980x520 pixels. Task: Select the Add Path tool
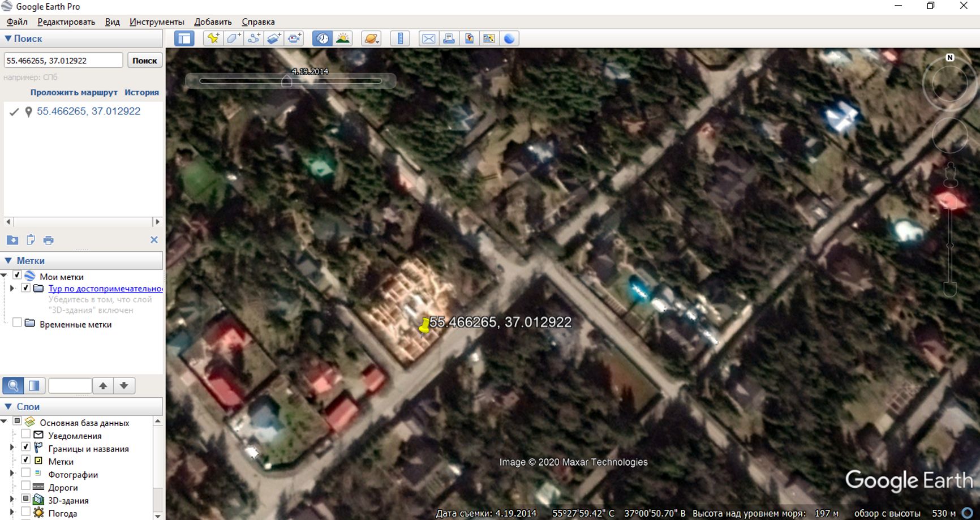click(x=254, y=38)
